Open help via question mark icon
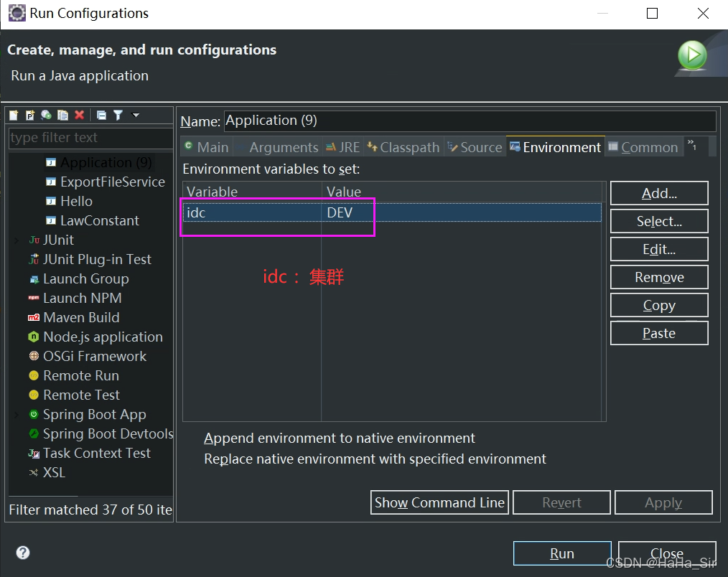The width and height of the screenshot is (728, 577). pos(23,553)
